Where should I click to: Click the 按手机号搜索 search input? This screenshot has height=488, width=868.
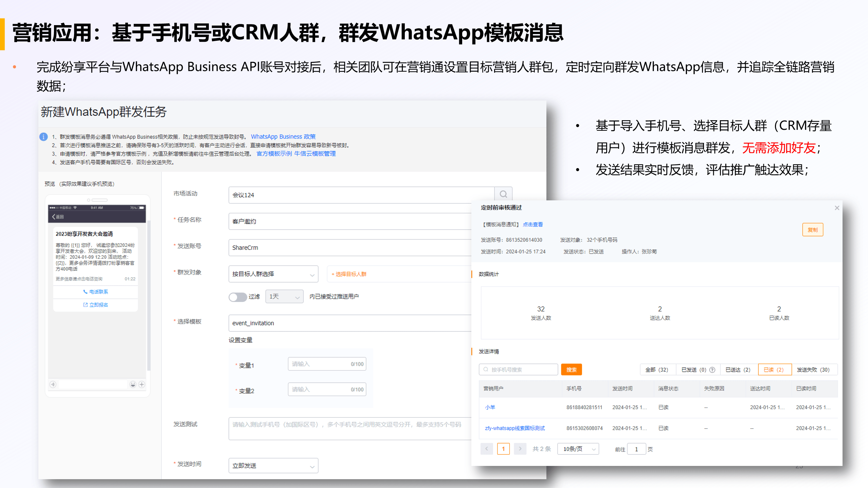[x=519, y=369]
